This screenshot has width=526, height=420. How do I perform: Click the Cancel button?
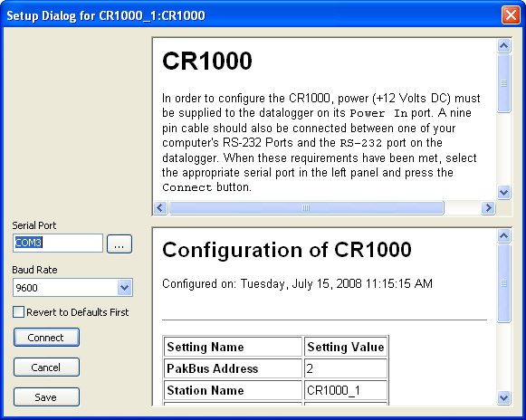tap(47, 367)
